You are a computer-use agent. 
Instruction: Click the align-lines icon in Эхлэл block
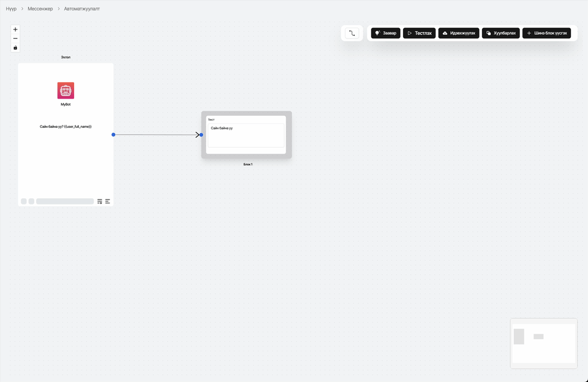tap(108, 201)
